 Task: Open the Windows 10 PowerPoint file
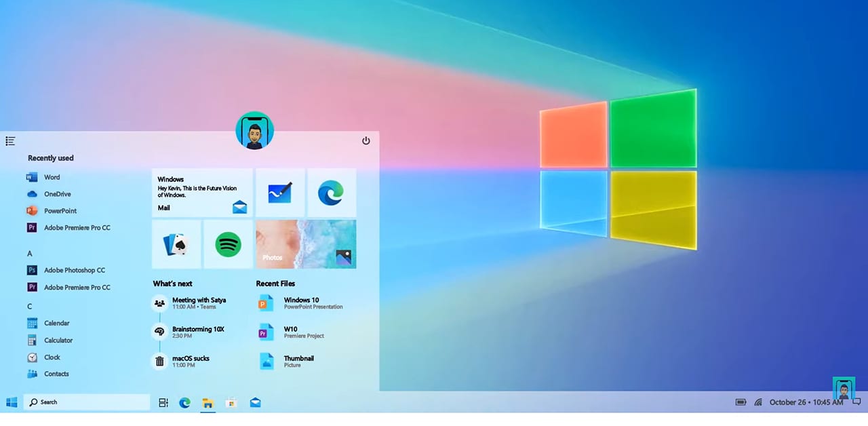301,303
